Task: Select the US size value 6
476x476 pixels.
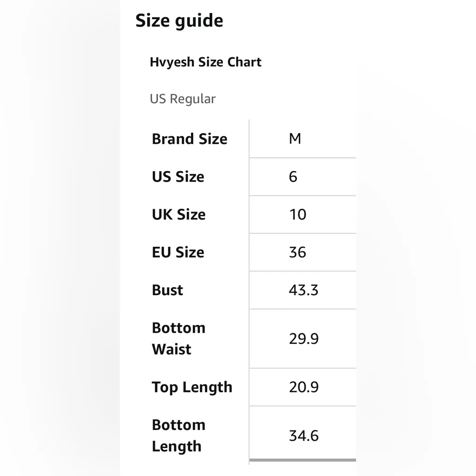Action: [293, 177]
